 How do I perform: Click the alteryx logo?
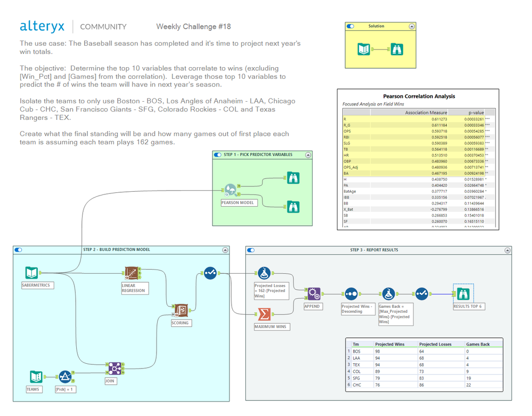tap(42, 26)
